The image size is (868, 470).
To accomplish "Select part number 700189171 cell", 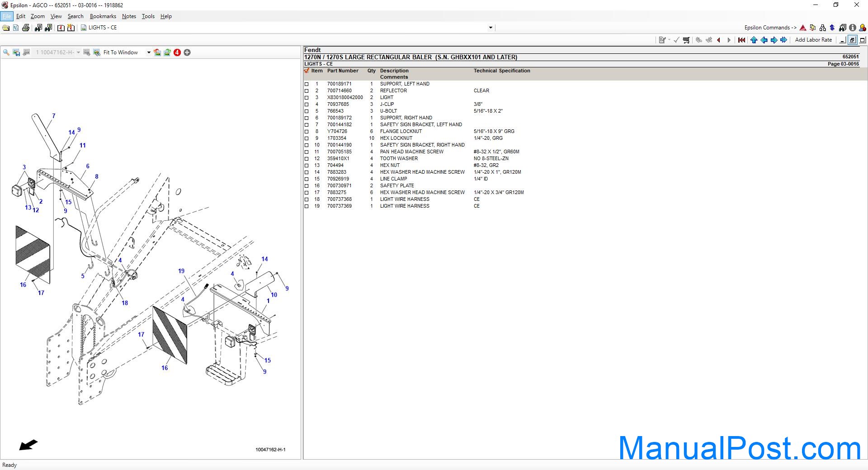I will 340,84.
